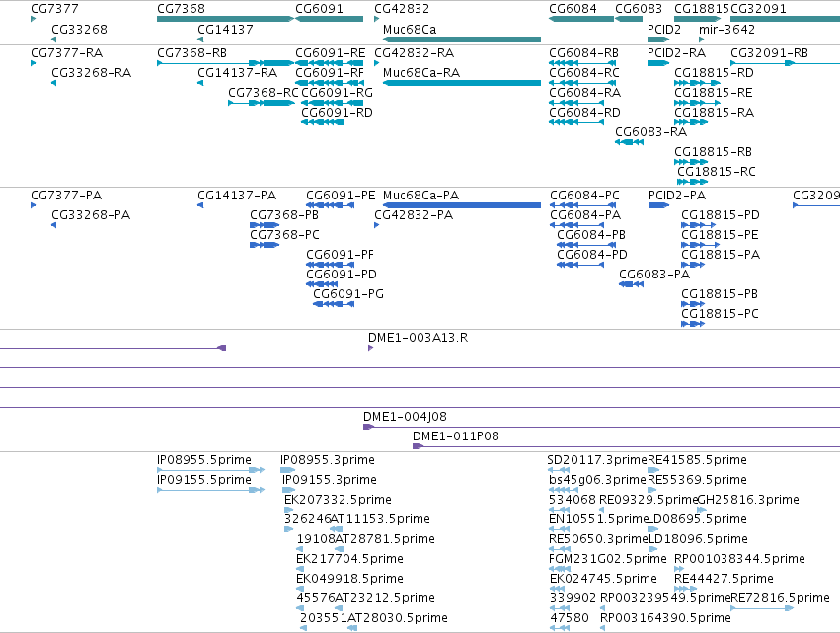Click the CG7377 gene arrow glyph
The image size is (840, 633).
(x=34, y=19)
